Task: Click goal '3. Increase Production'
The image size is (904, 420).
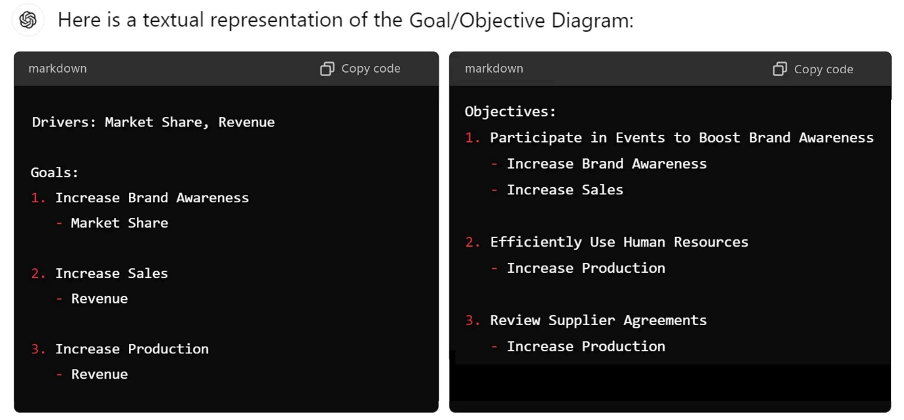Action: [x=120, y=349]
